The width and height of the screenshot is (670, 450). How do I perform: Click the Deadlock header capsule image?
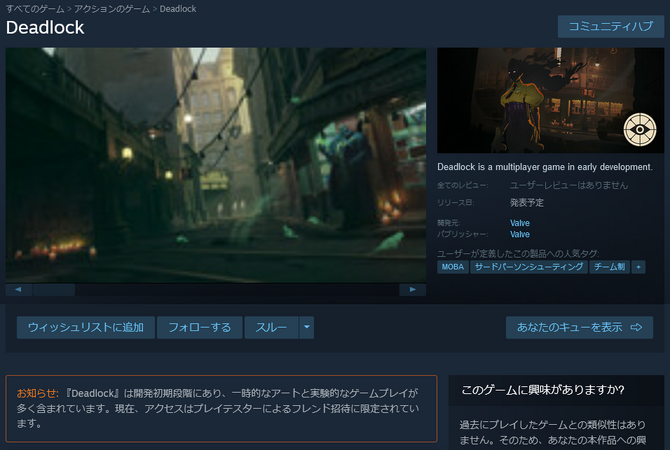[550, 100]
